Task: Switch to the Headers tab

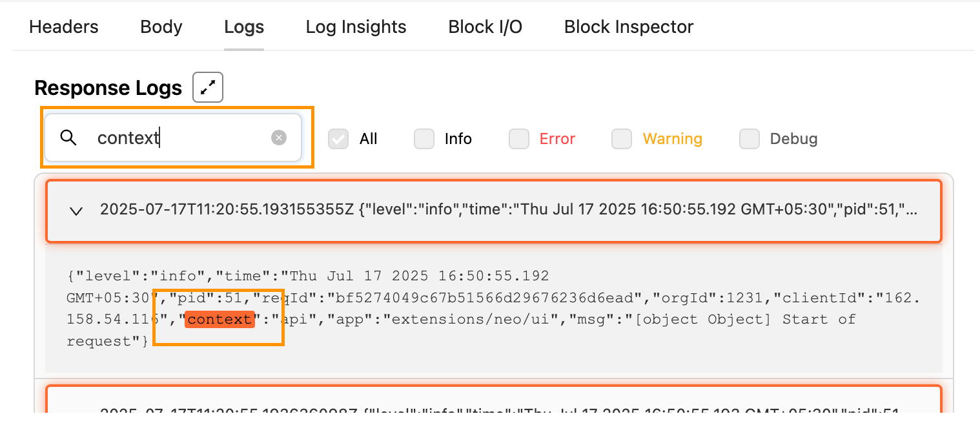Action: (x=64, y=27)
